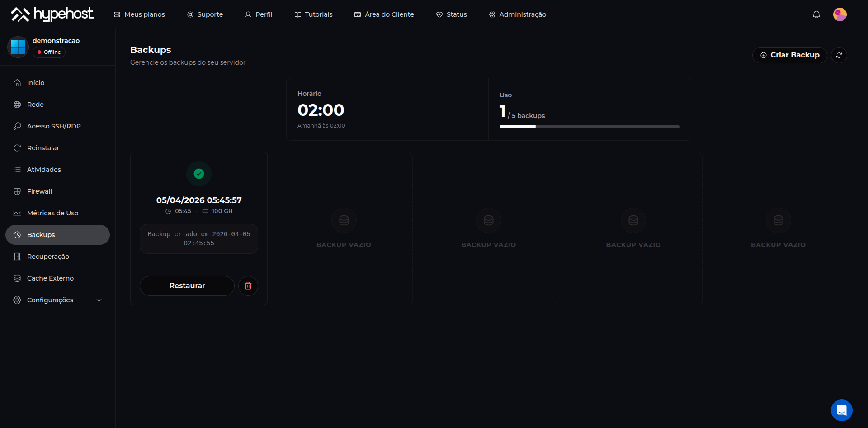Click the Atividades list icon

(x=17, y=170)
